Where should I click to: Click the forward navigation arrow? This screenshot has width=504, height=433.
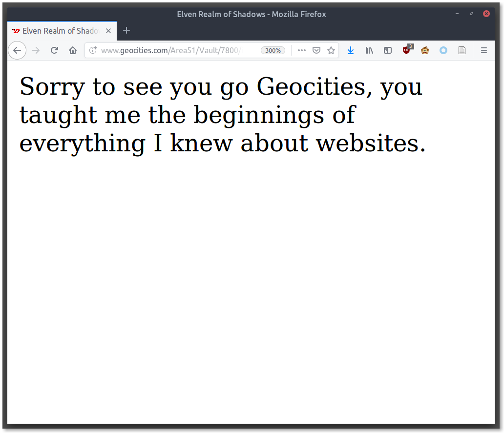36,50
